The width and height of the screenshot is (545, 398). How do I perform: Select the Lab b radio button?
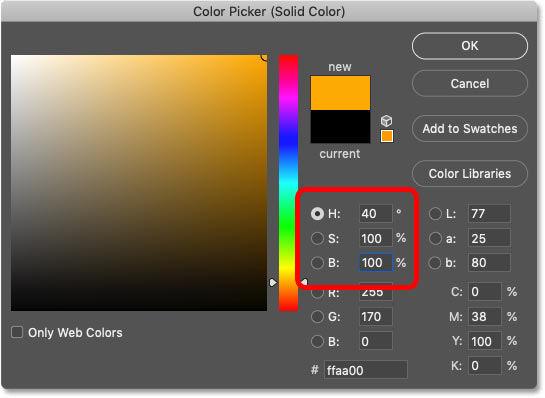(435, 263)
